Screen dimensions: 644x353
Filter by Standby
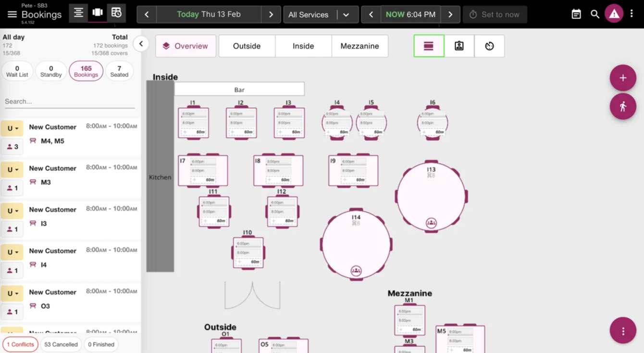click(x=51, y=71)
